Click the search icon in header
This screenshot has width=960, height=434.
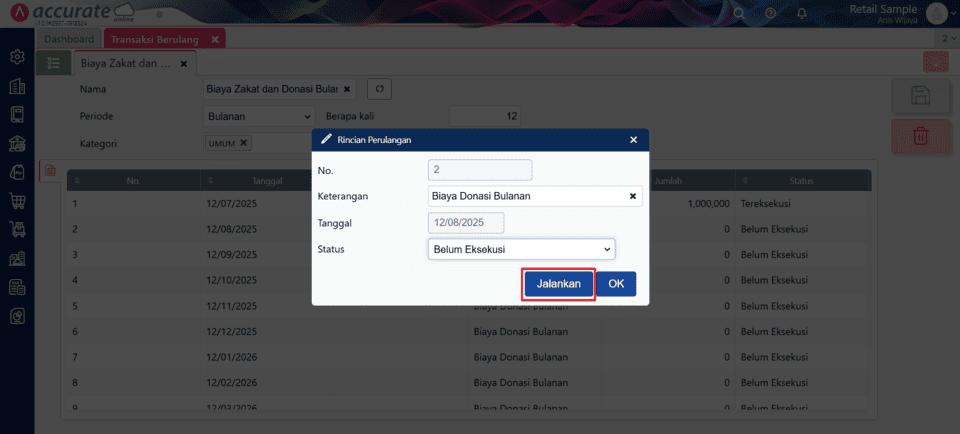pyautogui.click(x=739, y=13)
